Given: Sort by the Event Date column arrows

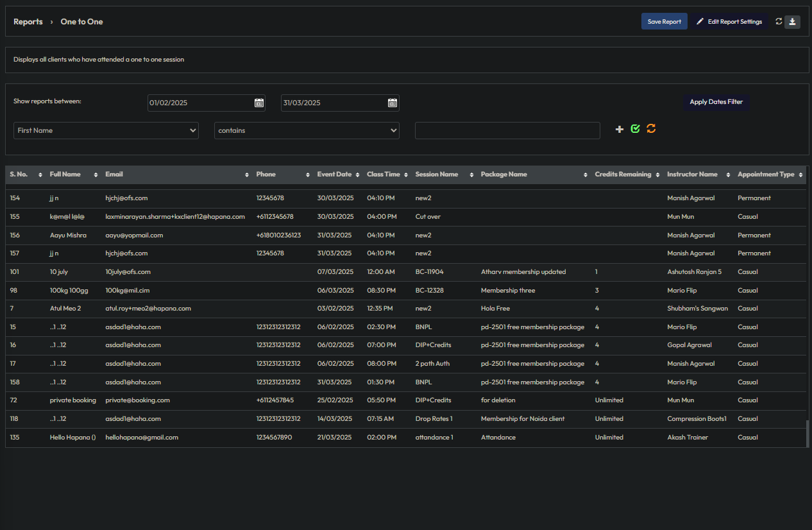Looking at the screenshot, I should click(x=357, y=175).
